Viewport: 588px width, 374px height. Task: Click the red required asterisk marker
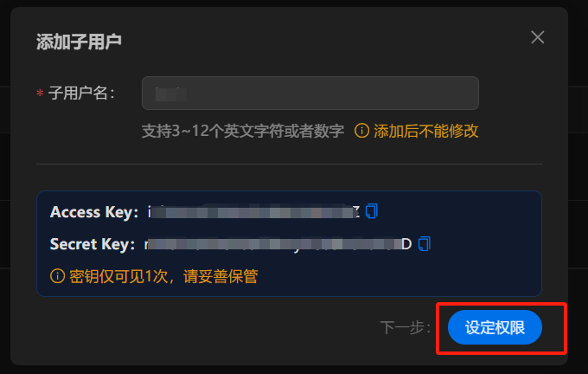[40, 93]
